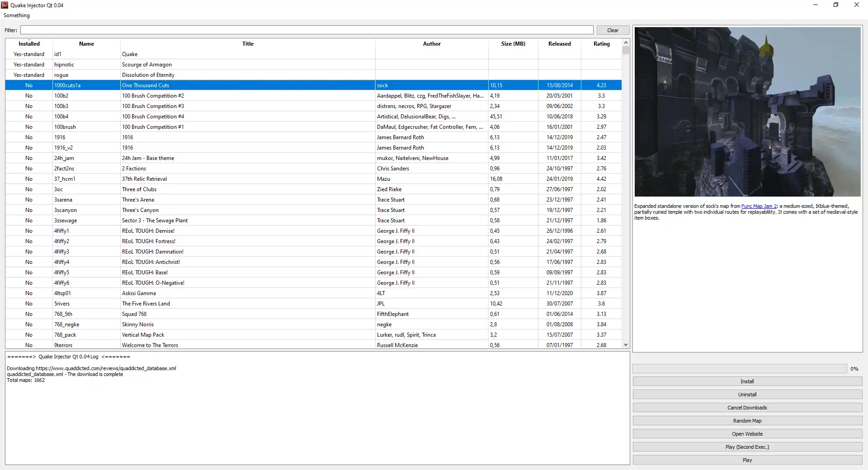The image size is (868, 470).
Task: Click release date 11/12/2020 cell
Action: tap(560, 293)
